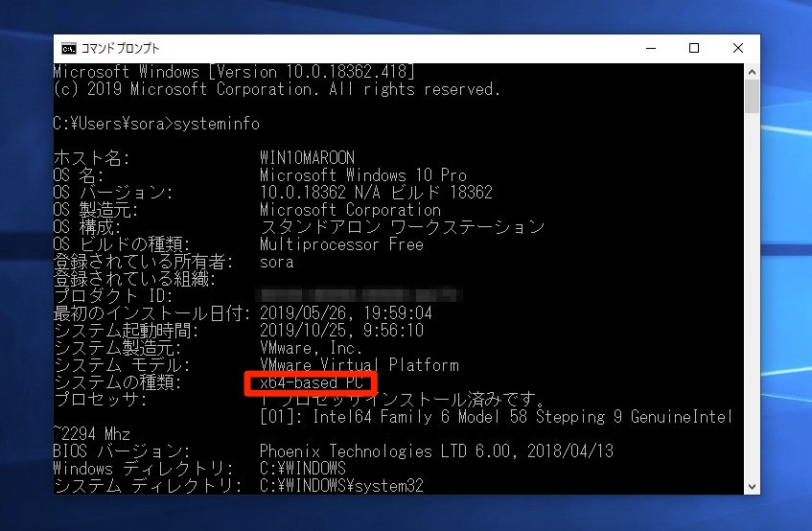
Task: Close the Command Prompt window
Action: (x=738, y=49)
